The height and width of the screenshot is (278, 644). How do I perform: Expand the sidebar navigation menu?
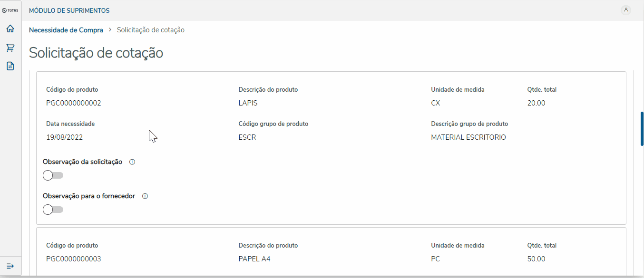[10, 266]
